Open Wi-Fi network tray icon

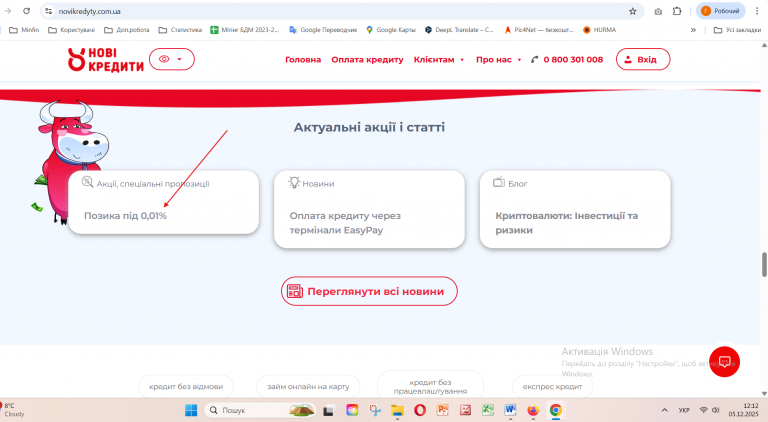(x=703, y=410)
